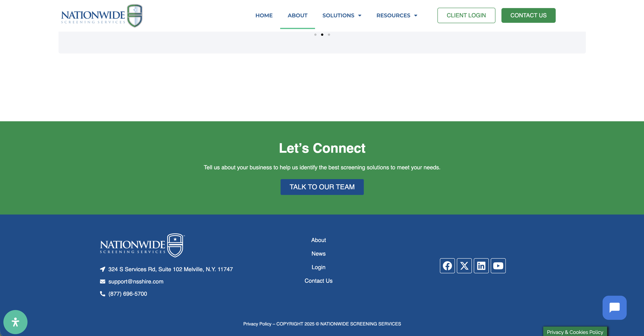Open the About menu item

click(x=297, y=15)
